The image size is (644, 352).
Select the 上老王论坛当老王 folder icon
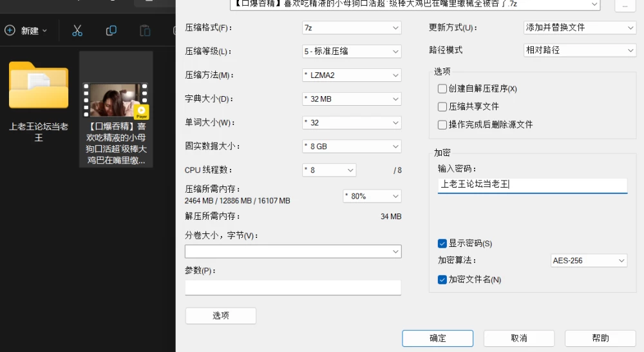39,84
